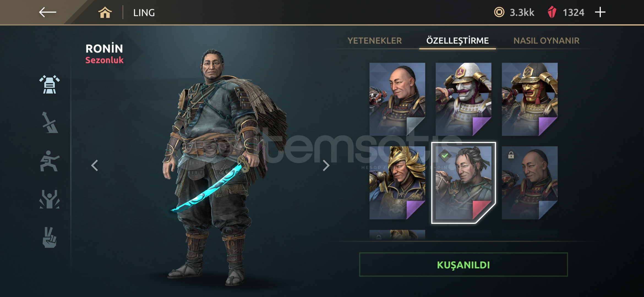Select the locked red armor skin

(x=530, y=183)
